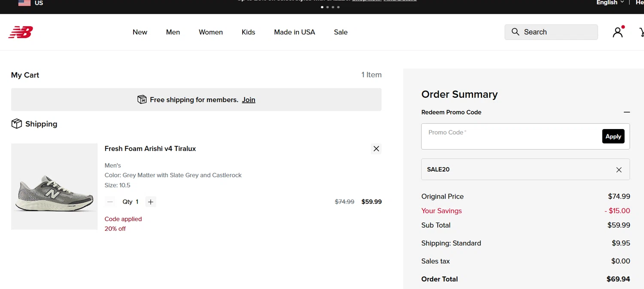Click the Size: 10.5 text
Image resolution: width=644 pixels, height=289 pixels.
pyautogui.click(x=117, y=185)
